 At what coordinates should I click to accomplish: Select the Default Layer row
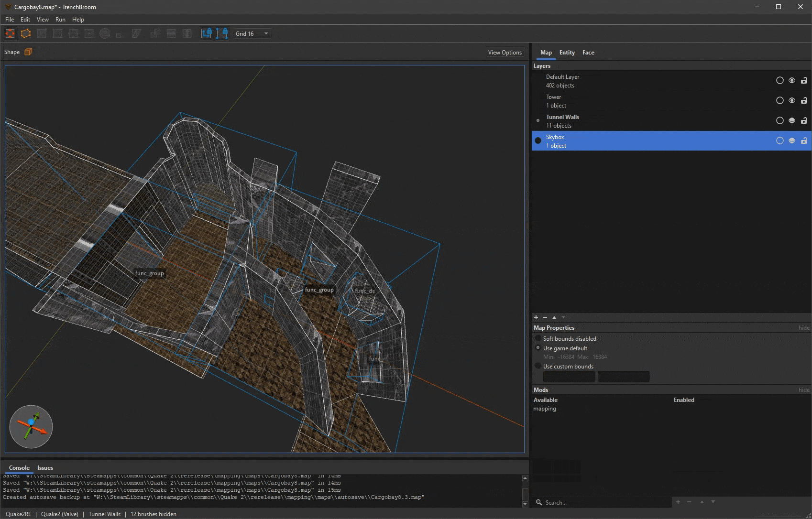pyautogui.click(x=671, y=81)
